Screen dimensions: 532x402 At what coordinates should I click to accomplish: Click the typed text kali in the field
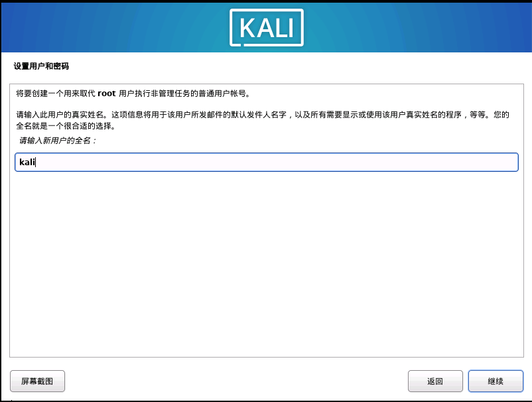click(27, 162)
